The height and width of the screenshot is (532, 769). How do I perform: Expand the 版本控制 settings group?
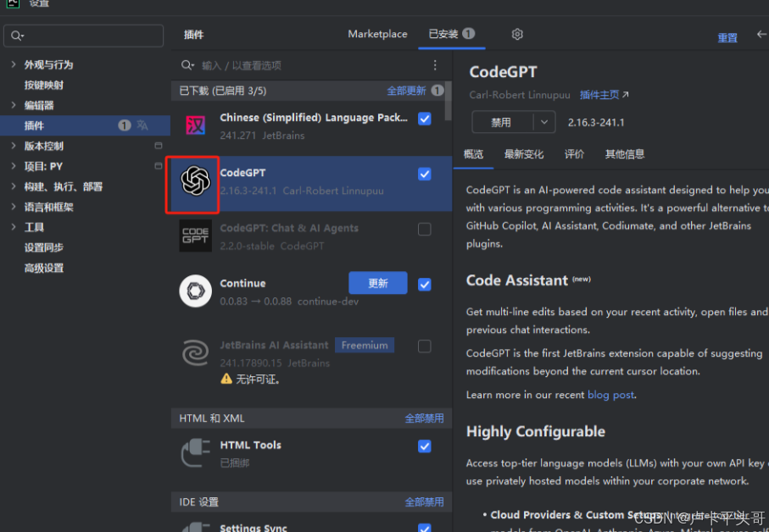click(14, 146)
